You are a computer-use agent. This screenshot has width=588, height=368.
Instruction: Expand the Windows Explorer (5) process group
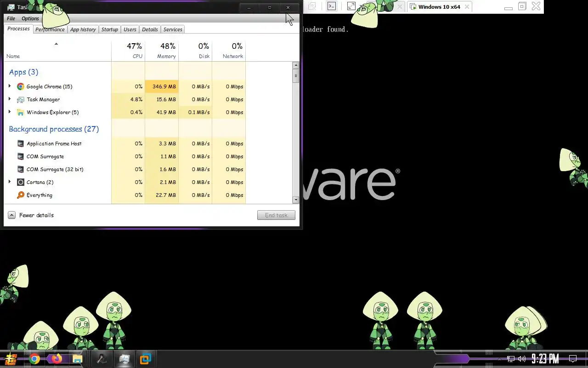9,112
